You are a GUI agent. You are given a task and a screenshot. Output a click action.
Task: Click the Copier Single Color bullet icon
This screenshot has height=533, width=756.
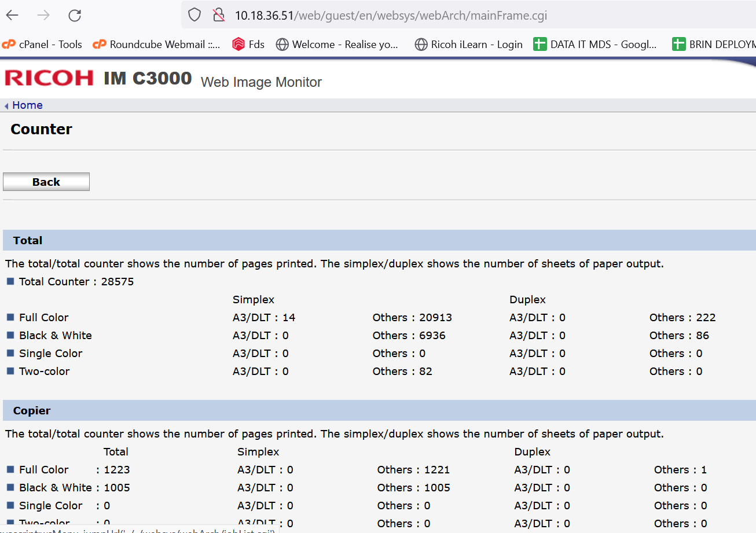[10, 505]
